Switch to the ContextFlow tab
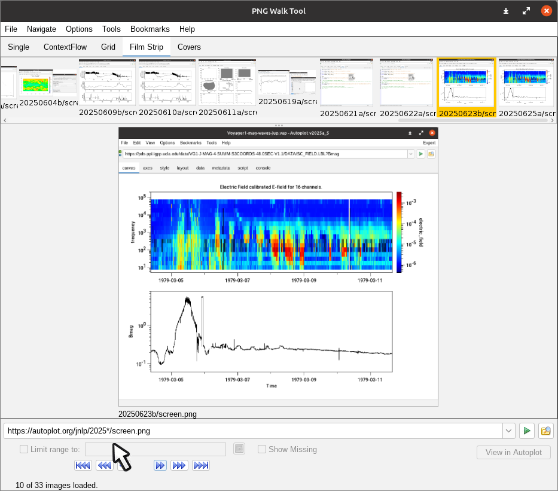558x491 pixels. (x=65, y=47)
